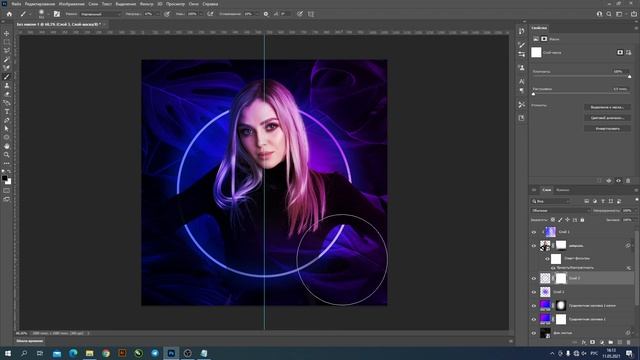This screenshot has width=640, height=360.
Task: Click the Density slider handle
Action: tap(629, 76)
